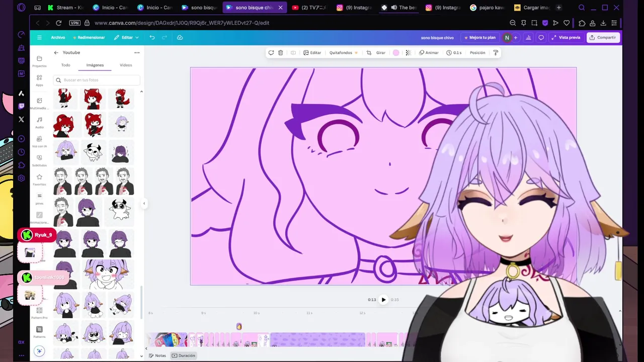
Task: Switch to the Imágenes tab
Action: pos(95,65)
